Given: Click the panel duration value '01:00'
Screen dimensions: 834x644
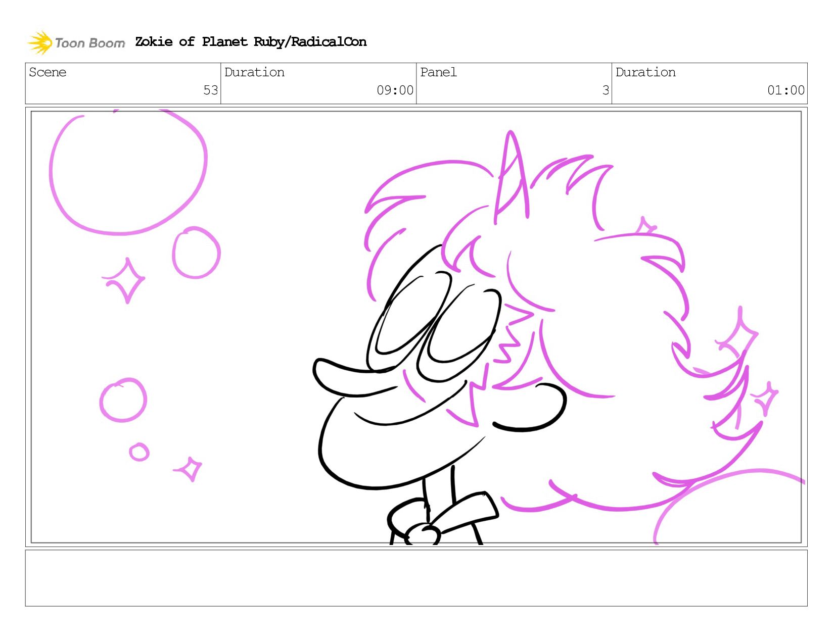Looking at the screenshot, I should point(786,90).
